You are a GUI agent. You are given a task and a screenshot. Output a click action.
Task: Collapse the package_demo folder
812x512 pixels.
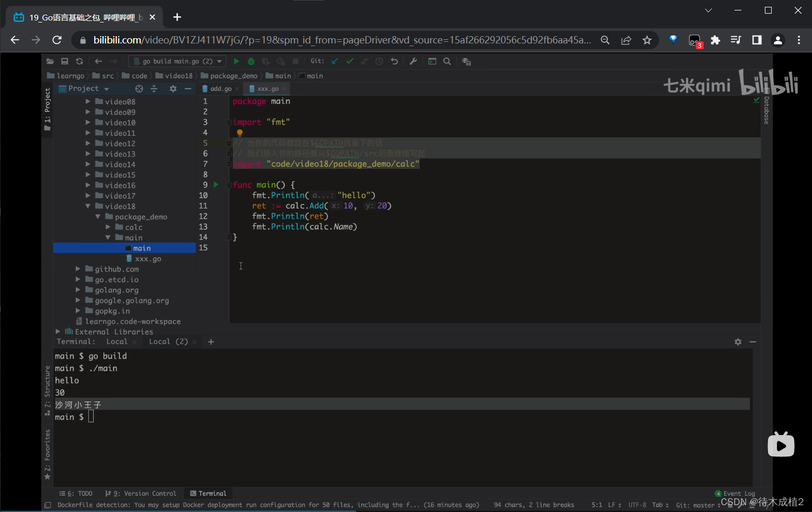pyautogui.click(x=98, y=217)
